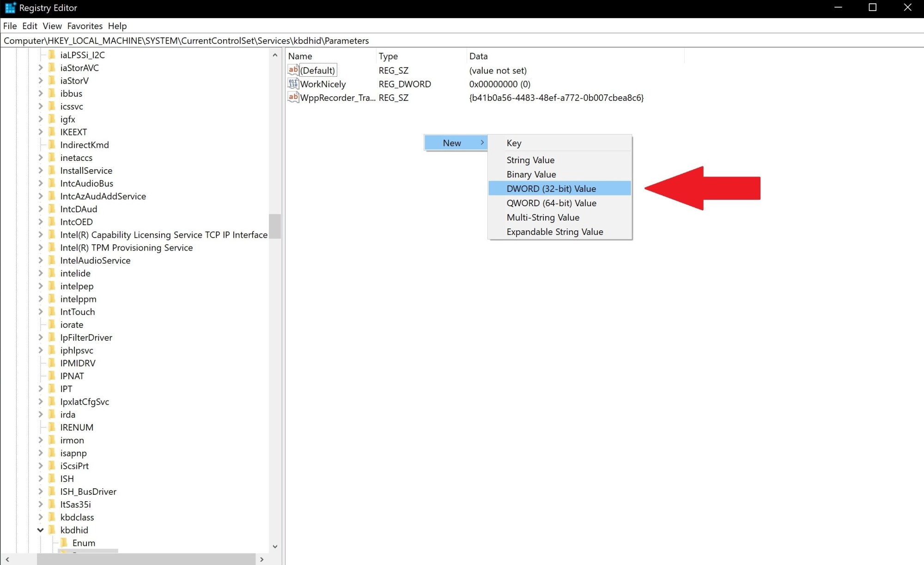Viewport: 924px width, 565px height.
Task: Open the Help menu
Action: point(117,26)
